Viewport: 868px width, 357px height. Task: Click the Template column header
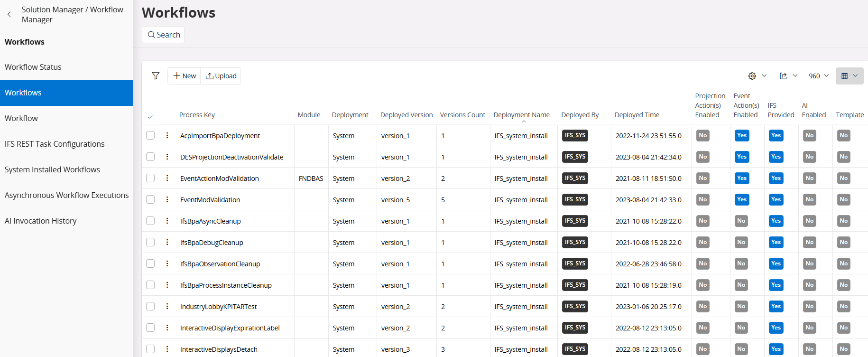(x=850, y=115)
